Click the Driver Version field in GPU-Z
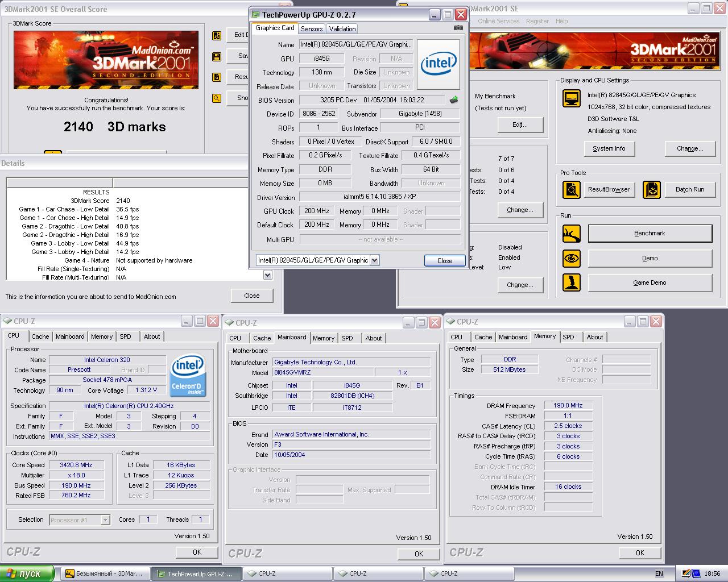Viewport: 728px width, 582px height. coord(379,197)
